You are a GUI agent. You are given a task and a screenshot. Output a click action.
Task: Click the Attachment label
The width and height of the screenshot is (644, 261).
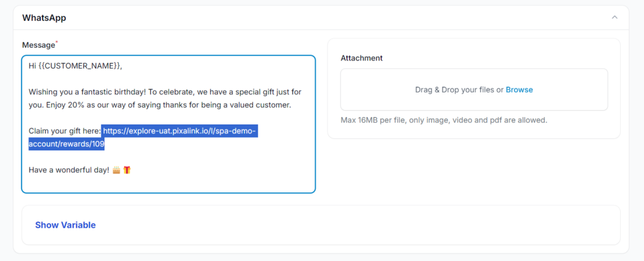[x=362, y=58]
